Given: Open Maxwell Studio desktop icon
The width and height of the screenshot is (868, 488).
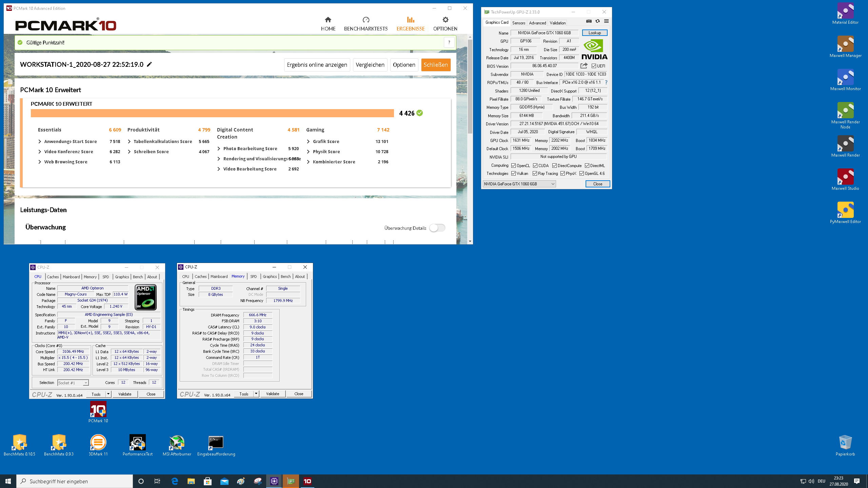Looking at the screenshot, I should 845,180.
